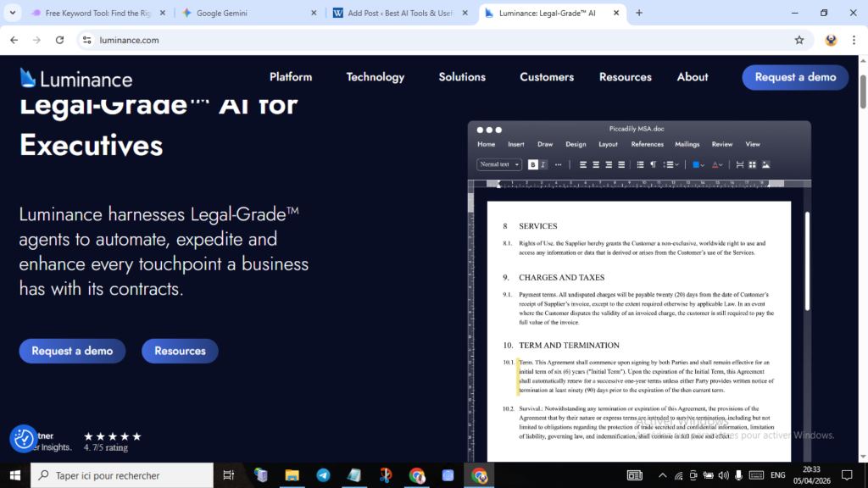Screen dimensions: 868x488
Task: Toggle Bold in the Piccadilly MSA toolbar
Action: click(532, 164)
